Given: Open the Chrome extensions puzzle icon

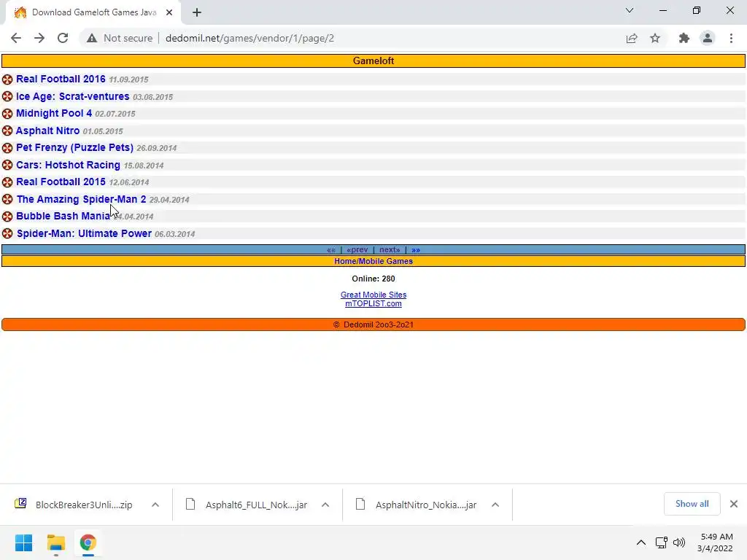Looking at the screenshot, I should pos(684,38).
